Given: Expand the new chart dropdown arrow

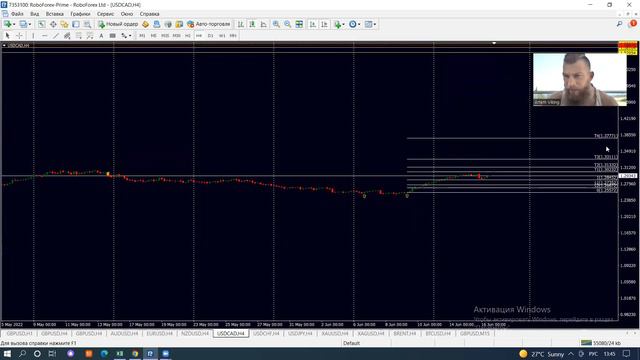Looking at the screenshot, I should [x=14, y=24].
